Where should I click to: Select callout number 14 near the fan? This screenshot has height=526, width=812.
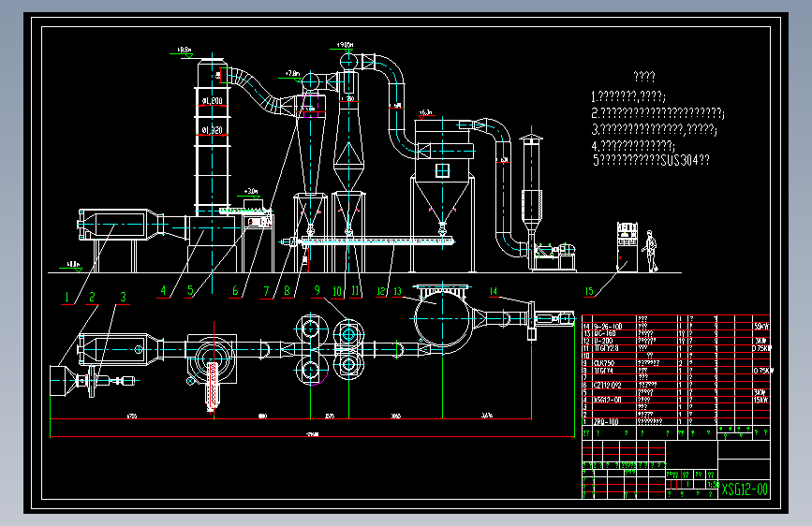point(493,291)
